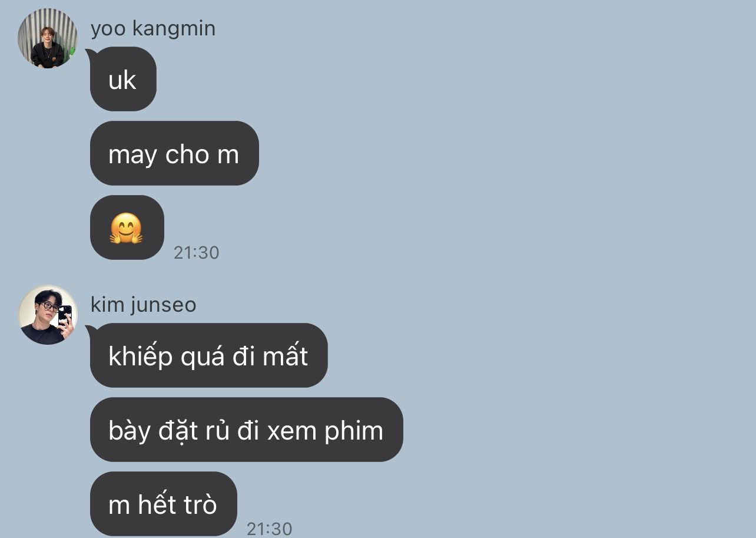Select the "m hết trò" message bubble
This screenshot has height=538, width=756.
[163, 504]
